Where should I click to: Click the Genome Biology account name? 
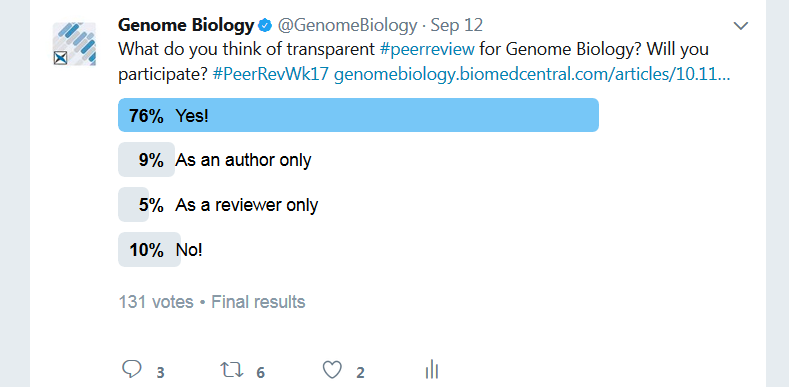(186, 25)
